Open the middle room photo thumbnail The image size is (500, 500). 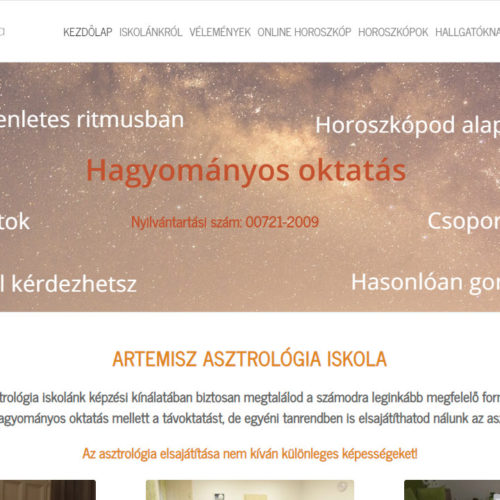(250, 490)
